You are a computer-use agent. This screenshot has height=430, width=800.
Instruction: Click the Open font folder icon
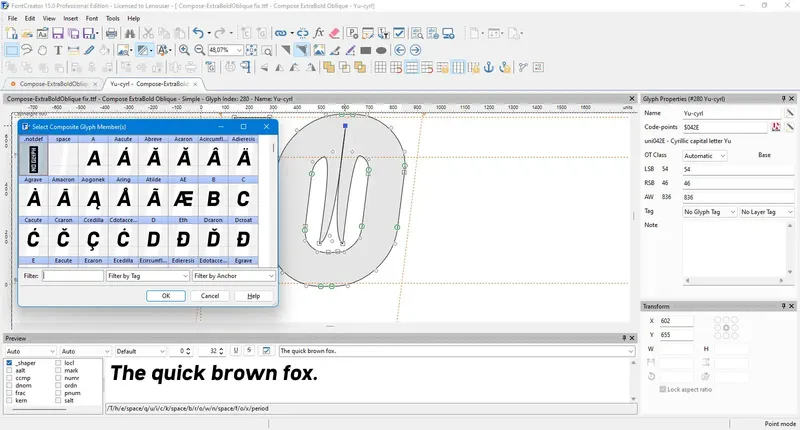pos(27,34)
